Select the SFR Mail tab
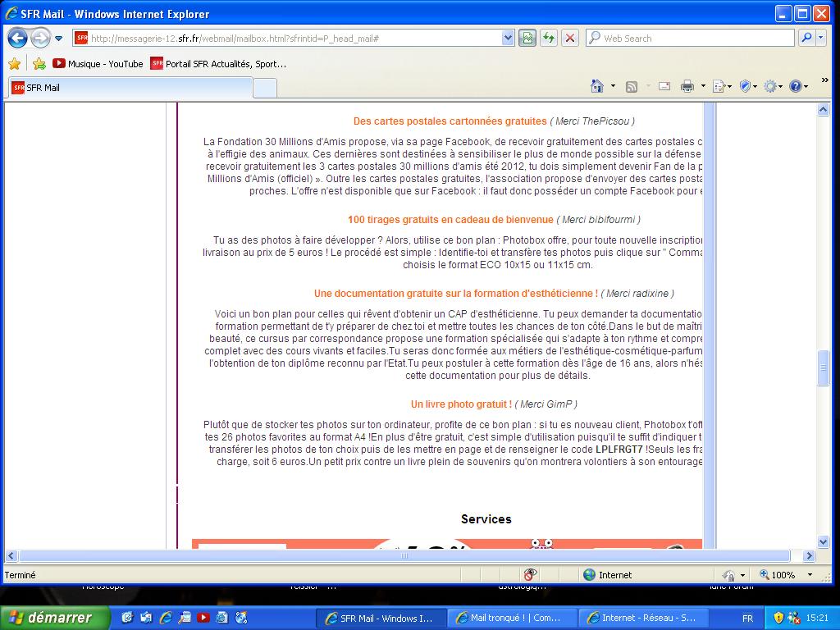840x630 pixels. (x=130, y=88)
